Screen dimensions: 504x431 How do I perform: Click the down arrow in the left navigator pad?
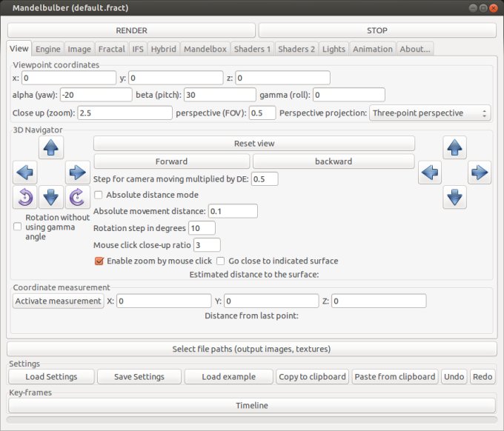coord(51,197)
